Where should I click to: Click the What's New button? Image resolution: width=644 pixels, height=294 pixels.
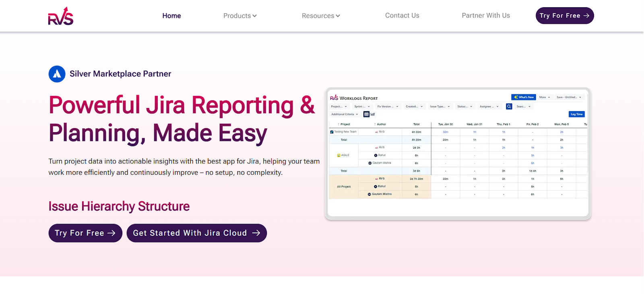(524, 97)
